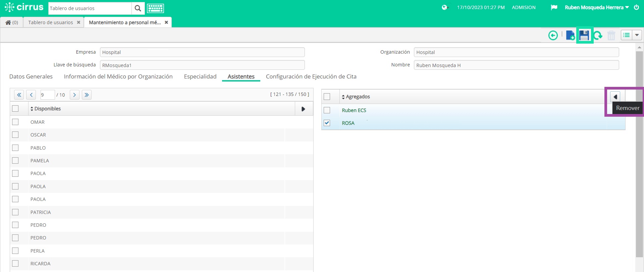Screen dimensions: 644x272
Task: Click the Llave de búsqueda field
Action: [202, 65]
